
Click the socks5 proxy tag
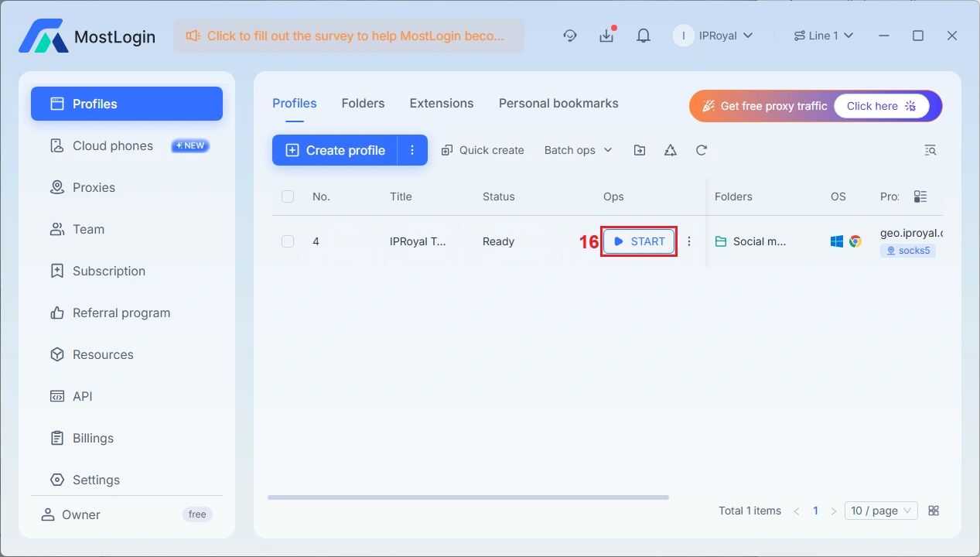[908, 251]
